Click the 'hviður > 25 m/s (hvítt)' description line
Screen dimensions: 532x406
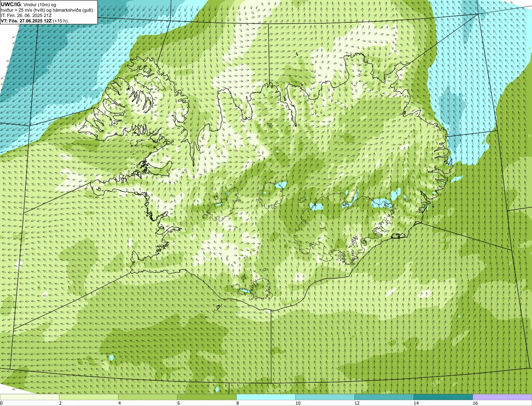coord(47,10)
